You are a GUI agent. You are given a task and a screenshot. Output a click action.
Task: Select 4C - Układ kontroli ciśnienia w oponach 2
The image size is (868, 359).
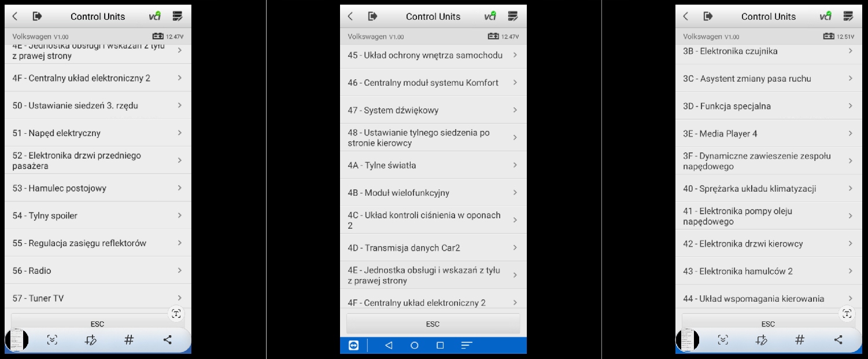[x=433, y=220]
